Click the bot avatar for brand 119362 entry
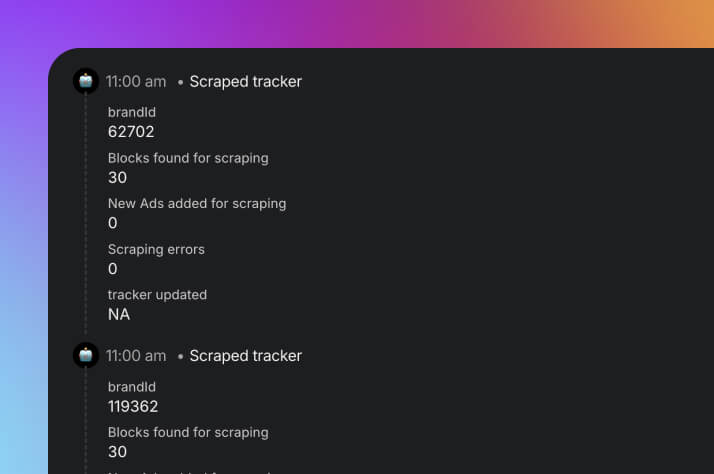This screenshot has width=714, height=474. (86, 355)
